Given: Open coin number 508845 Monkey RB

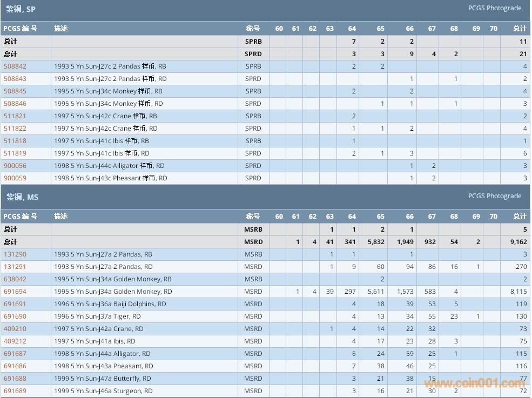Looking at the screenshot, I should 15,91.
